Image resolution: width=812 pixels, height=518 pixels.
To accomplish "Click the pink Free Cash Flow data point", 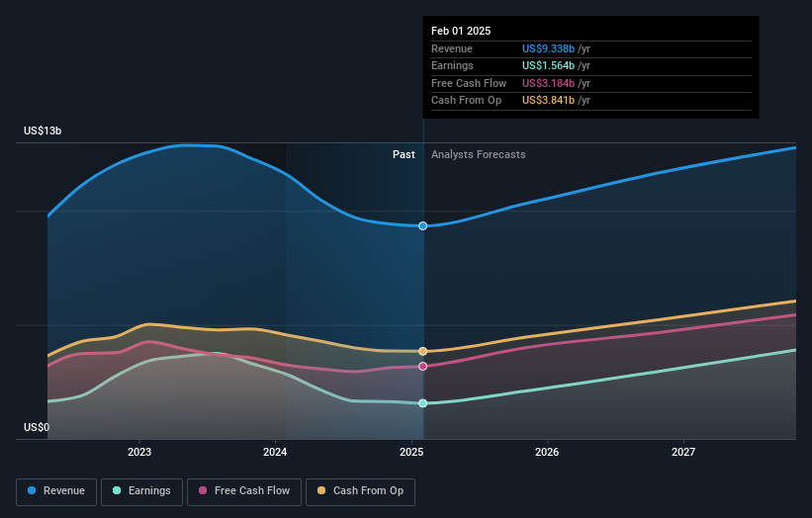I will click(x=423, y=367).
